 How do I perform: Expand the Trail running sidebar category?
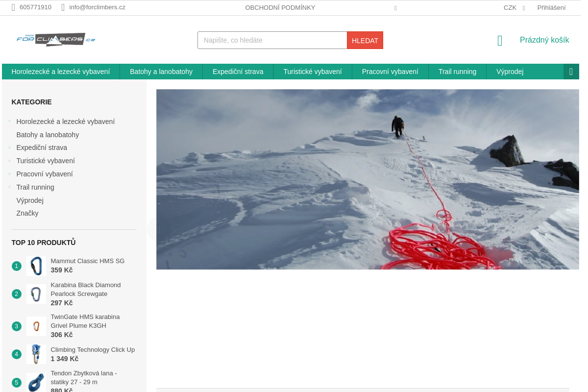pyautogui.click(x=9, y=187)
